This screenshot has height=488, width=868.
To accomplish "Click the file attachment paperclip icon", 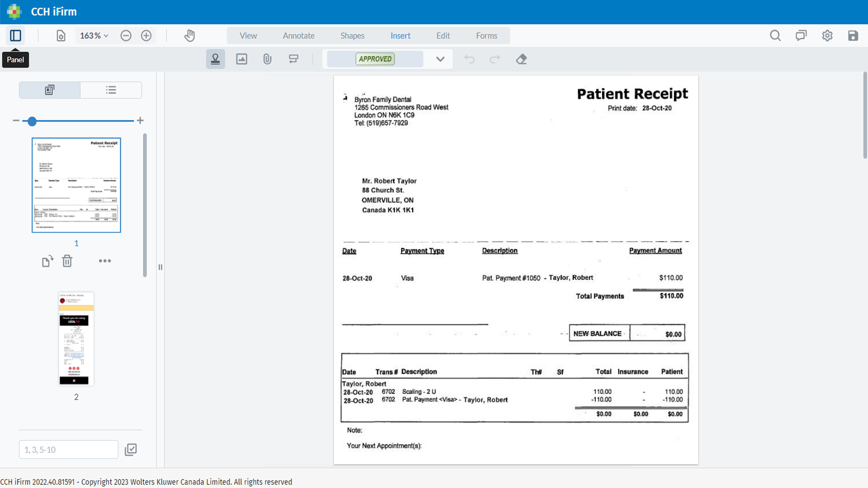I will [267, 59].
